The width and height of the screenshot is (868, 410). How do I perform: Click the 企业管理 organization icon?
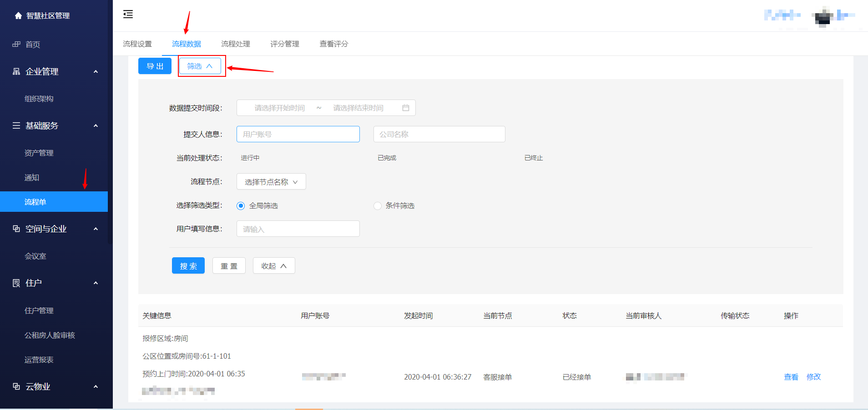click(x=16, y=72)
